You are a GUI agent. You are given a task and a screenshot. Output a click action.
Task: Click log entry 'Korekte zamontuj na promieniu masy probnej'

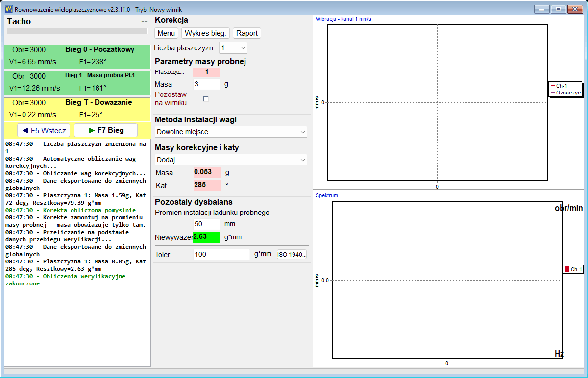tap(75, 221)
